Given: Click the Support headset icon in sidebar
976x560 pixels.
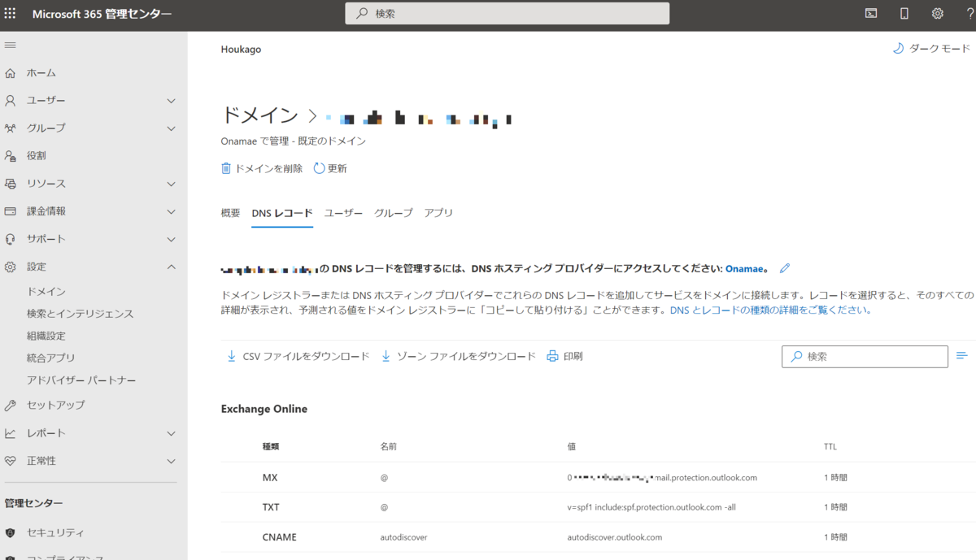Looking at the screenshot, I should [11, 239].
